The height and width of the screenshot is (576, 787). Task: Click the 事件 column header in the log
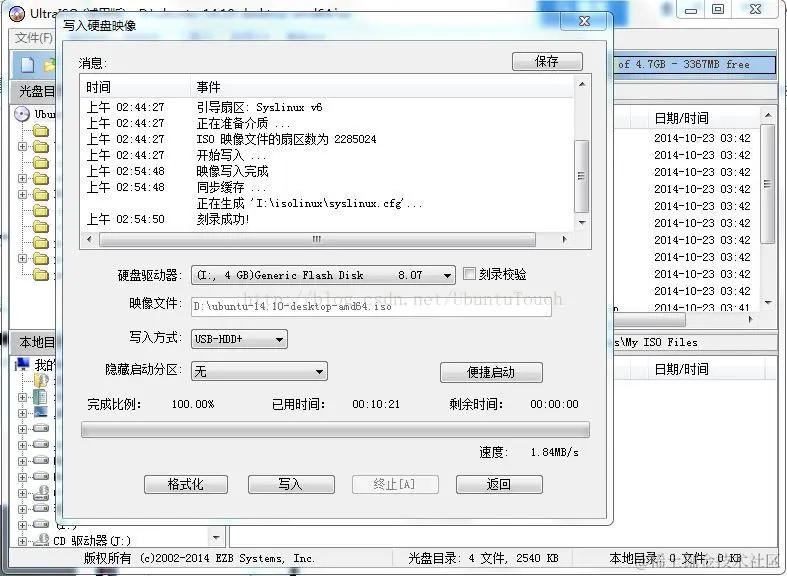(381, 87)
